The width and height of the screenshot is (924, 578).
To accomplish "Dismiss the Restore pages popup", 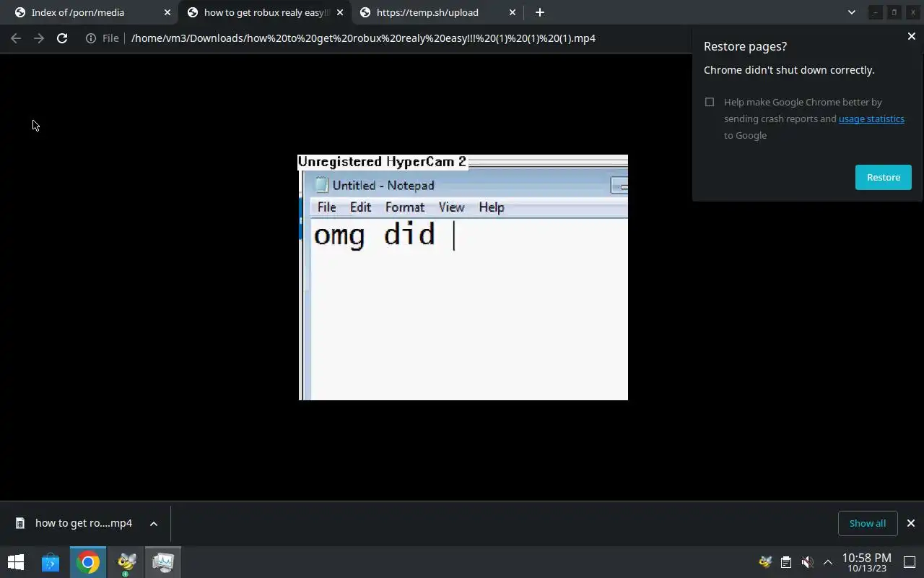I will (911, 36).
